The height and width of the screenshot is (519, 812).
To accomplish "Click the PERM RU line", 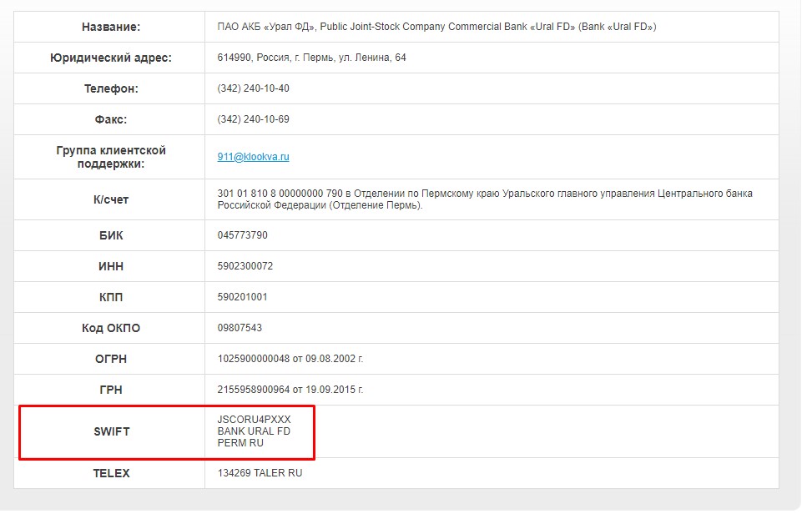I will coord(240,443).
